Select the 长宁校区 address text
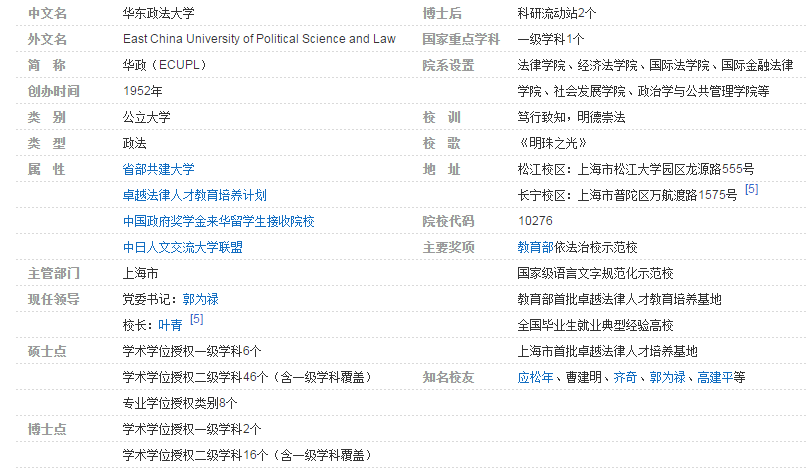 pos(627,196)
